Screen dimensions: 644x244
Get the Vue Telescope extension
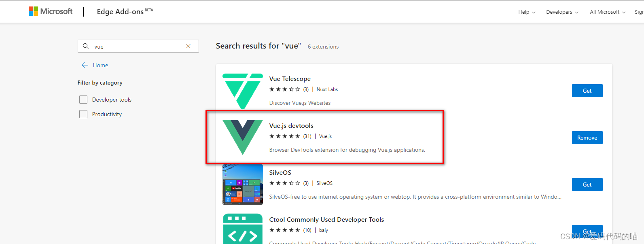pyautogui.click(x=587, y=91)
